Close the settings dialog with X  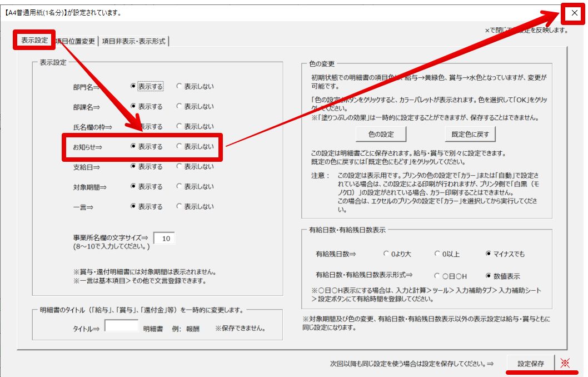tap(575, 13)
